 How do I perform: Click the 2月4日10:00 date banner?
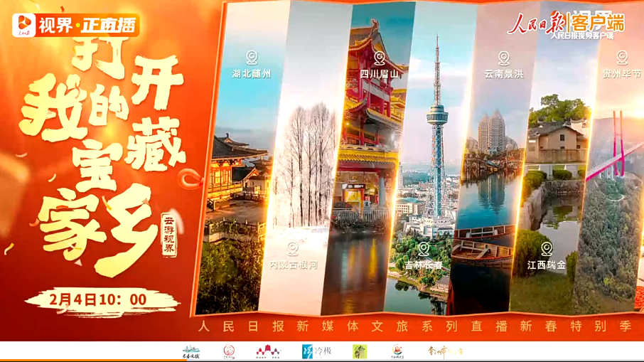pos(100,299)
